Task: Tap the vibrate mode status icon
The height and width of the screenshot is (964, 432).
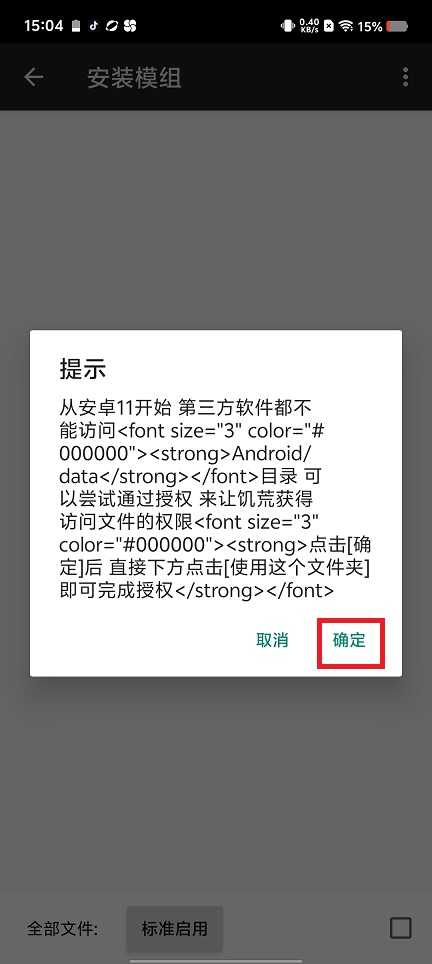Action: tap(288, 26)
